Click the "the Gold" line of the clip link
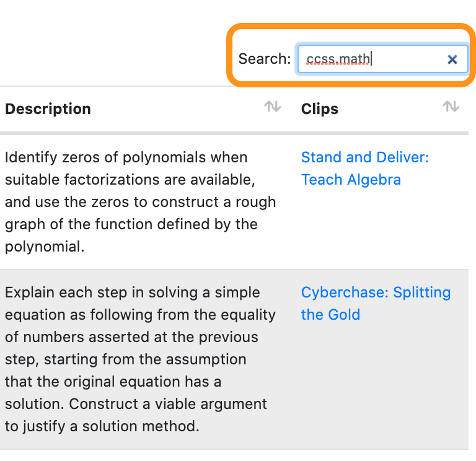476x461 pixels. 330,315
